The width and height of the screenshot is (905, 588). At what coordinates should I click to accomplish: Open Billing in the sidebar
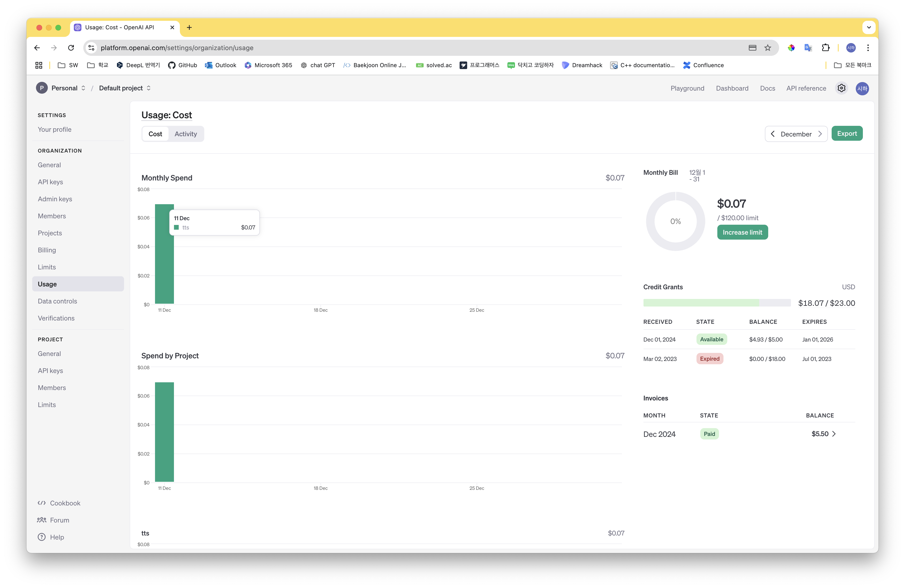(x=47, y=250)
